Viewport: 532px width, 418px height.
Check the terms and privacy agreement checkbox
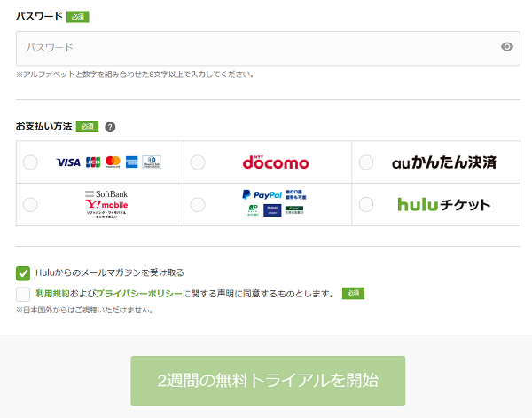[x=23, y=294]
